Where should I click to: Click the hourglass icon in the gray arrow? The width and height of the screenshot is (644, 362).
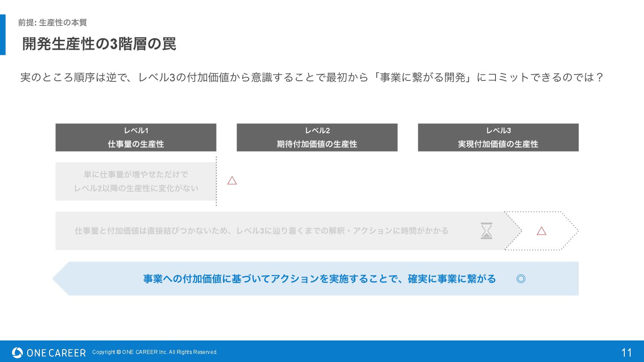(487, 231)
